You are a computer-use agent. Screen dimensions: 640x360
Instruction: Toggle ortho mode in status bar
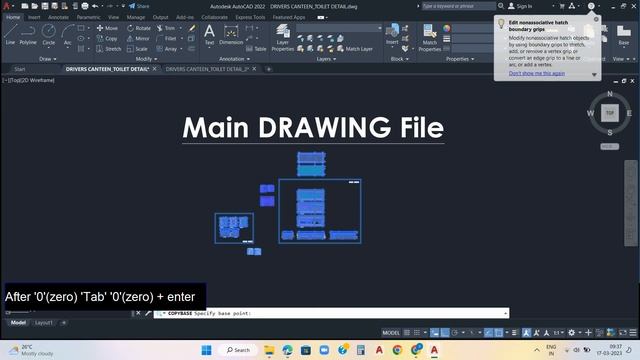point(445,333)
